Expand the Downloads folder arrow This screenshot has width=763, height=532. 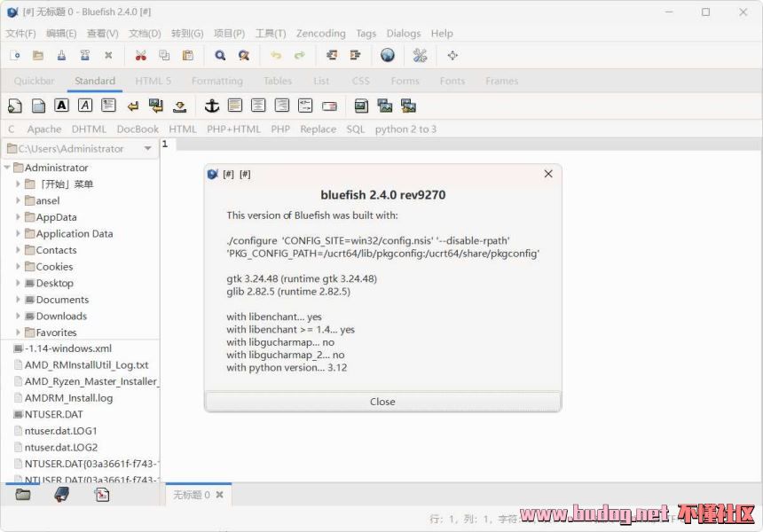(18, 316)
